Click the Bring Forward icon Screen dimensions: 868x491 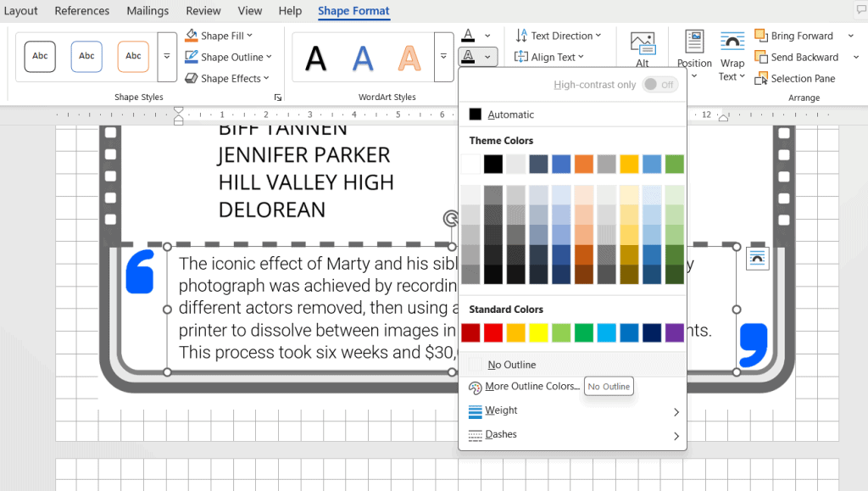pyautogui.click(x=760, y=36)
